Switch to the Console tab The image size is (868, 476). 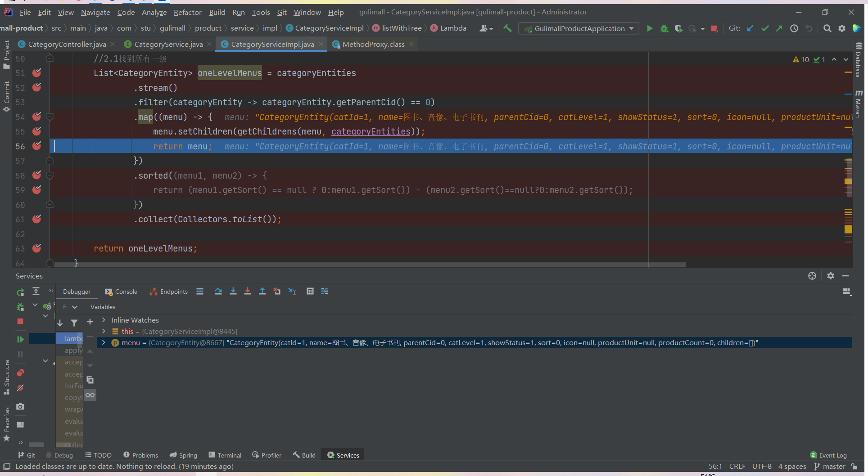click(x=121, y=292)
